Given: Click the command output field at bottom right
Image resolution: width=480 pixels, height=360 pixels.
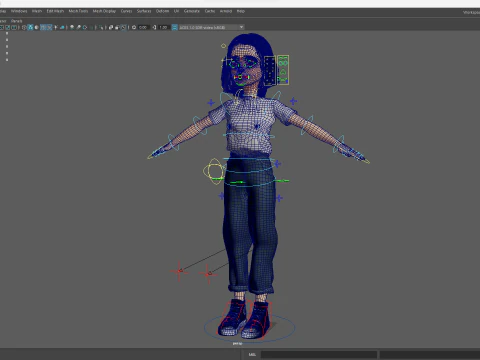Looking at the screenshot, I should coord(430,355).
